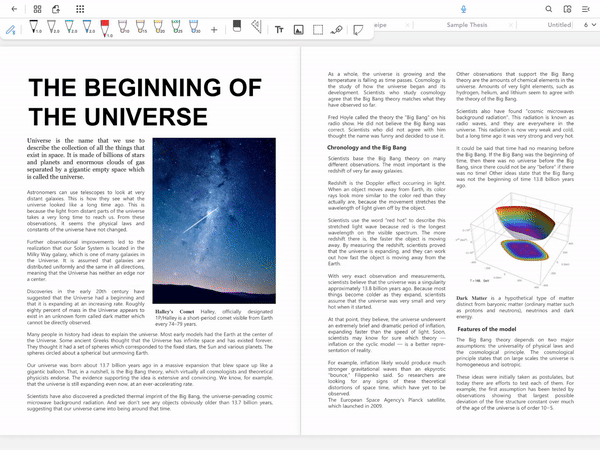Select the black 1.0 pen
Viewport: 600px width, 450px height.
point(35,27)
